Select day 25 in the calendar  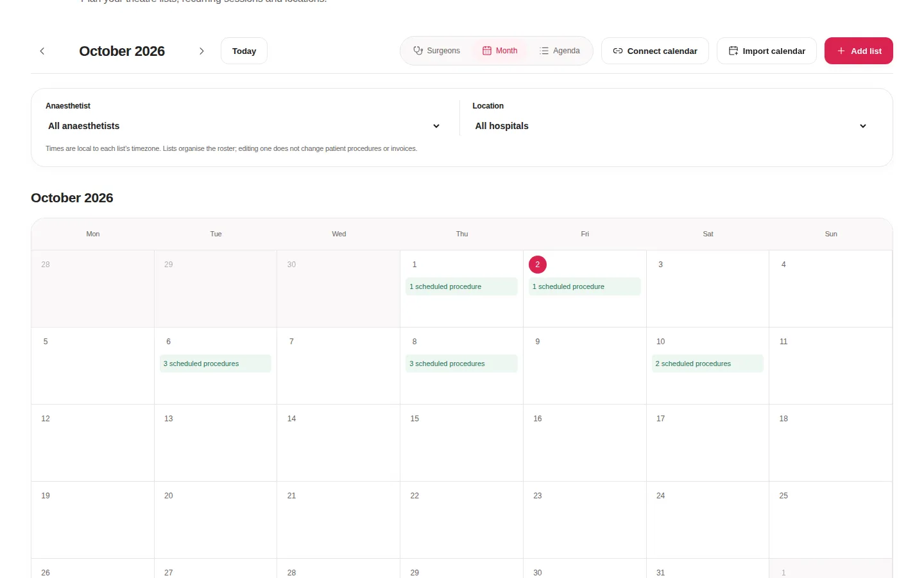783,496
